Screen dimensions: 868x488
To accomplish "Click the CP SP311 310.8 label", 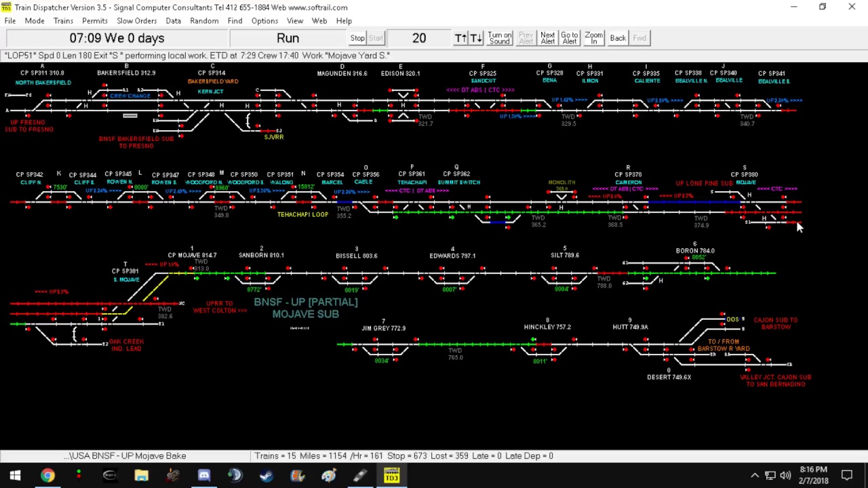I will coord(42,73).
